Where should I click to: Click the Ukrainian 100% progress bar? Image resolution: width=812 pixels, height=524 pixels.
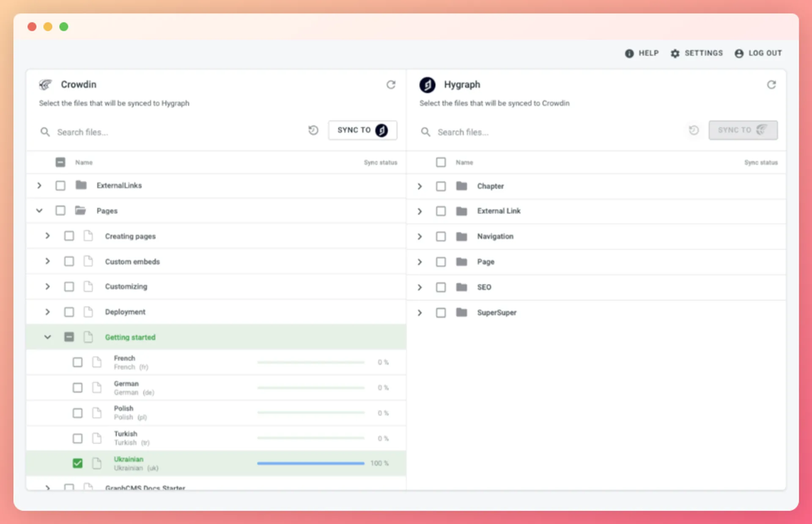(311, 463)
